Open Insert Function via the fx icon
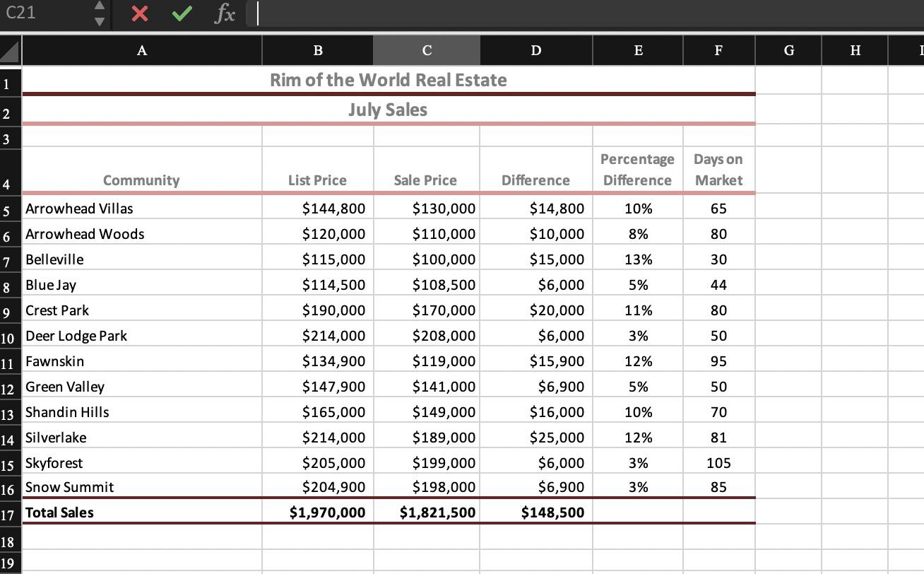 click(x=224, y=13)
